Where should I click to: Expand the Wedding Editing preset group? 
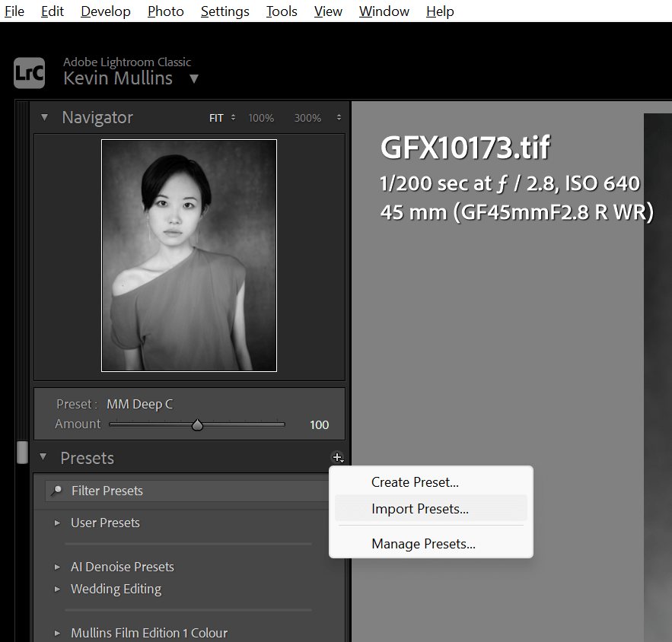pos(59,589)
